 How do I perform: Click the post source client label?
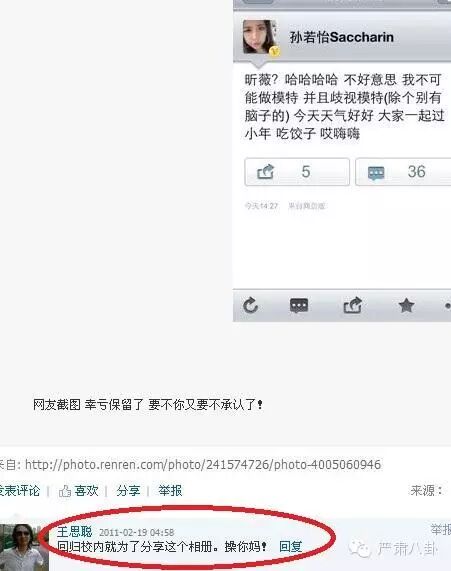tap(306, 206)
